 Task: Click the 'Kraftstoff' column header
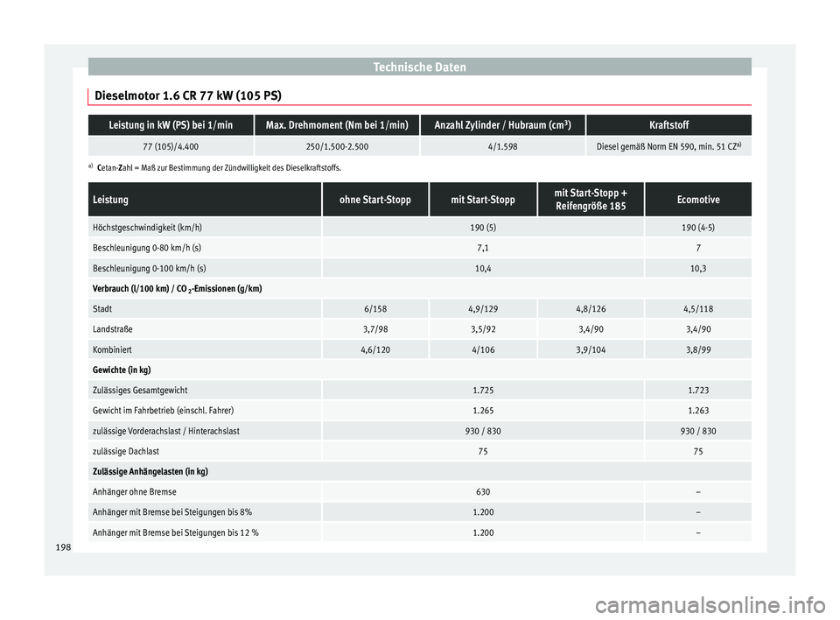coord(668,125)
